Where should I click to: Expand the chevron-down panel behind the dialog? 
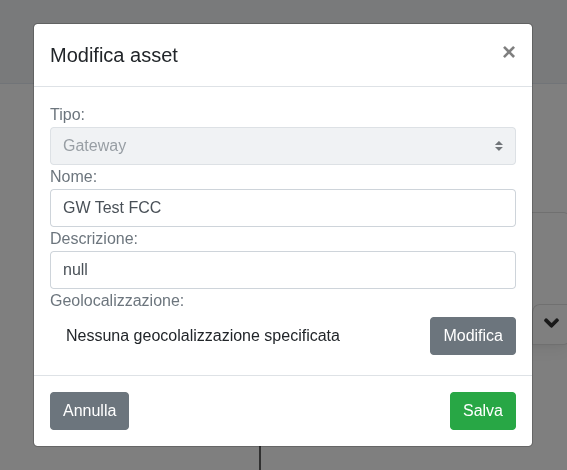(x=551, y=322)
